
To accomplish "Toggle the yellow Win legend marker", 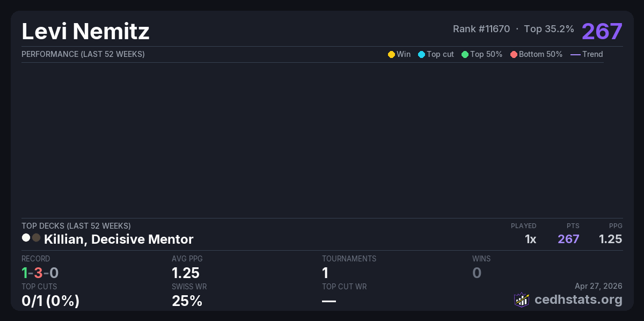I will pos(391,54).
